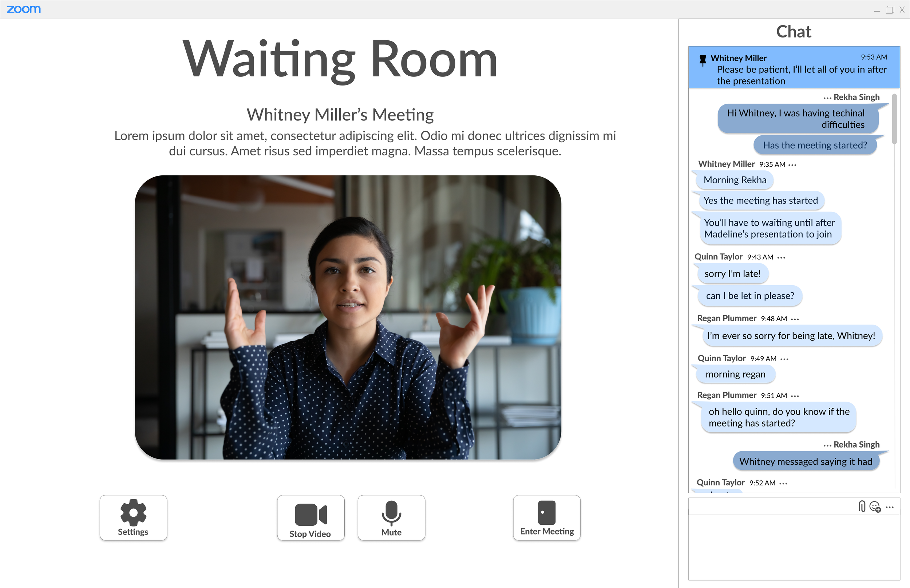Open the emoji picker in chat
Viewport: 910px width, 588px height.
pos(875,507)
